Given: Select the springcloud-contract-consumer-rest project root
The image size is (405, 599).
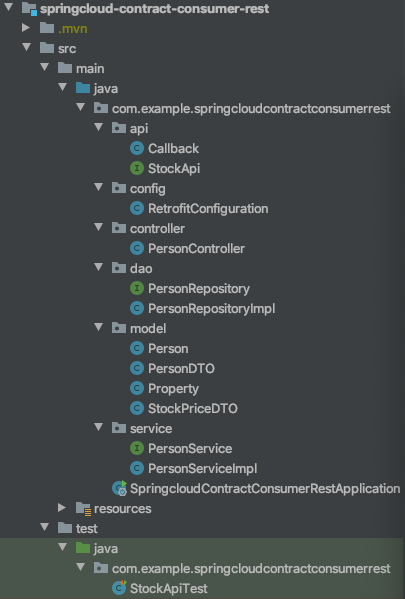Looking at the screenshot, I should pos(154,8).
